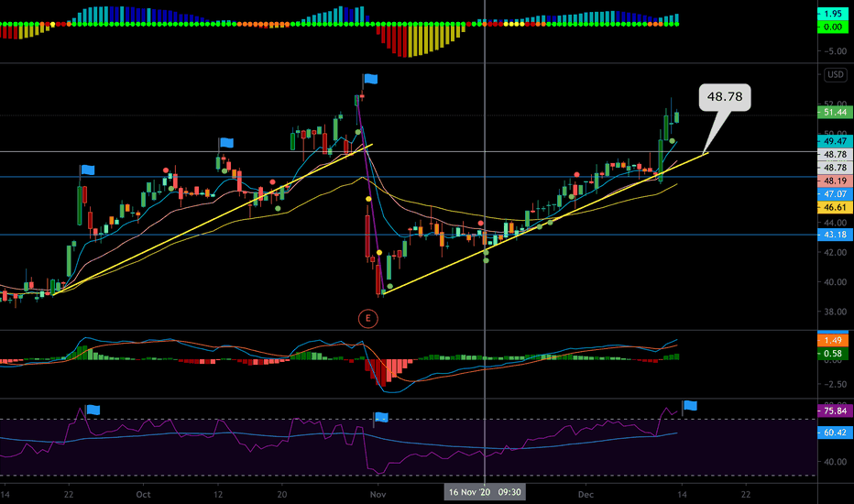Select the blue flag in RSI pane near November drop
The height and width of the screenshot is (504, 854).
pyautogui.click(x=381, y=418)
